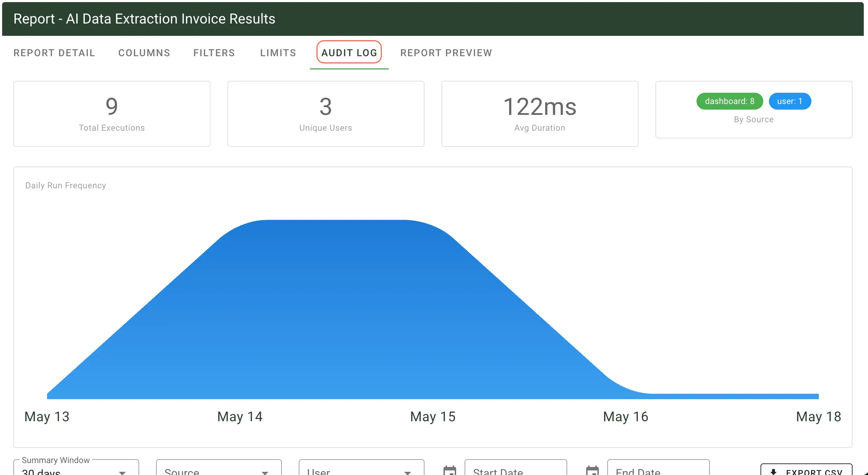Click the Unique Users card value 3
Viewport: 868px width, 475px height.
click(325, 106)
